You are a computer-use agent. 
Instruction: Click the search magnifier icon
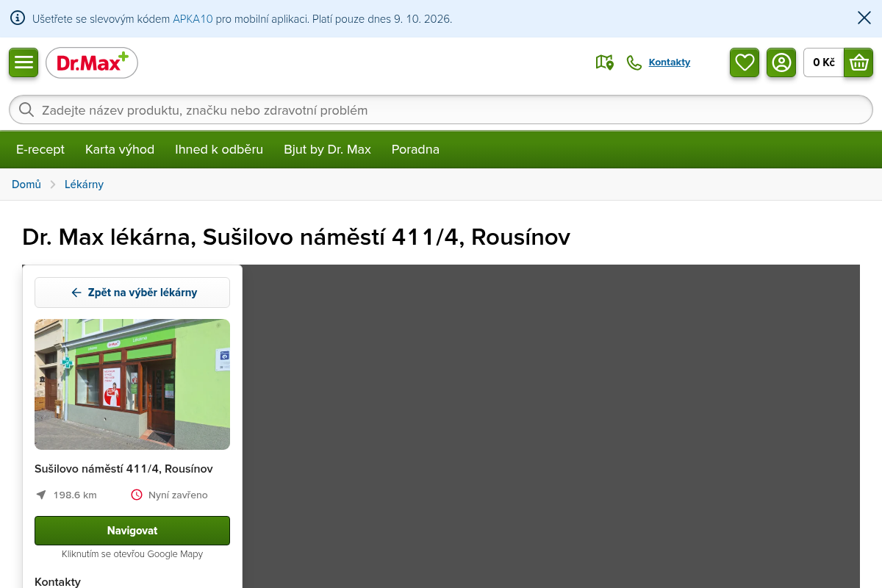click(x=26, y=110)
